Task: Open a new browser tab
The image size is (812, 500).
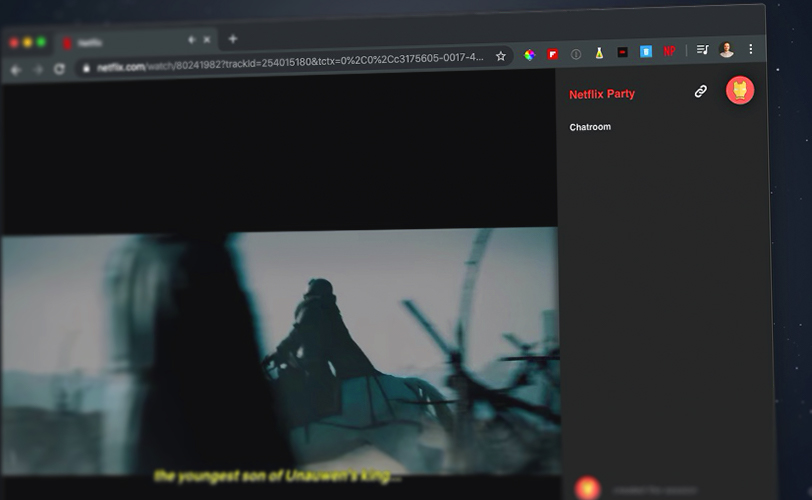Action: (x=233, y=38)
